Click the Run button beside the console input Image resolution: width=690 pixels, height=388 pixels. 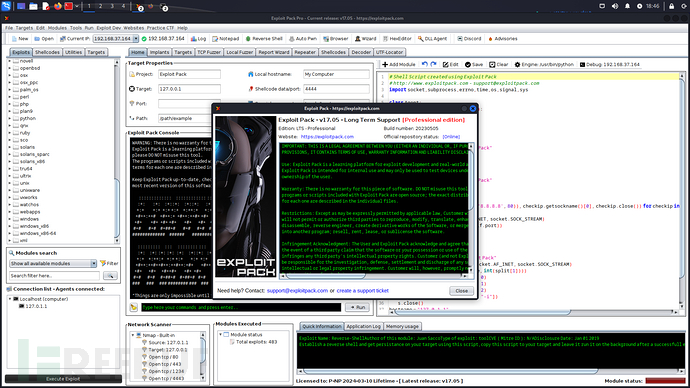357,307
